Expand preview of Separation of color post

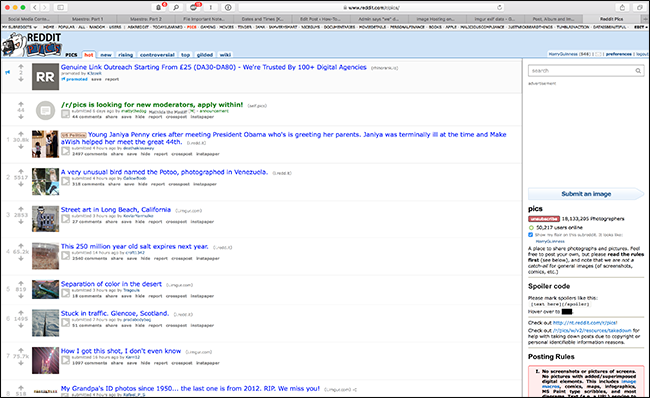pos(65,293)
